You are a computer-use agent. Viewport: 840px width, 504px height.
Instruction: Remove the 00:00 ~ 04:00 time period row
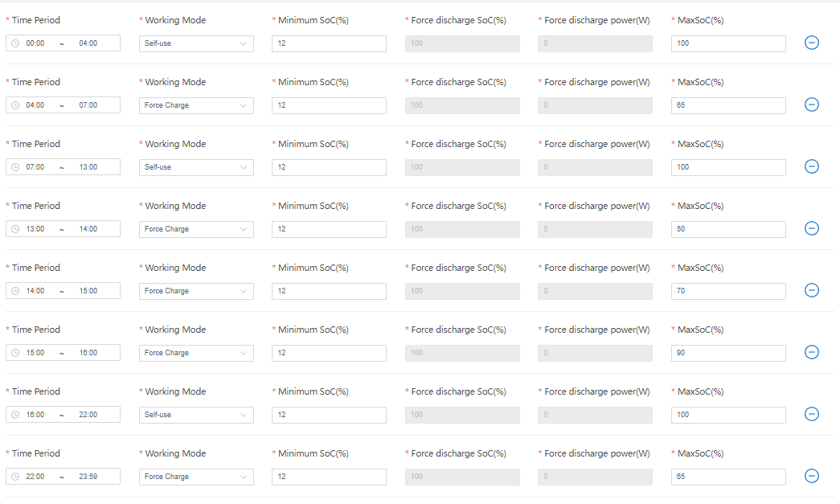(812, 43)
